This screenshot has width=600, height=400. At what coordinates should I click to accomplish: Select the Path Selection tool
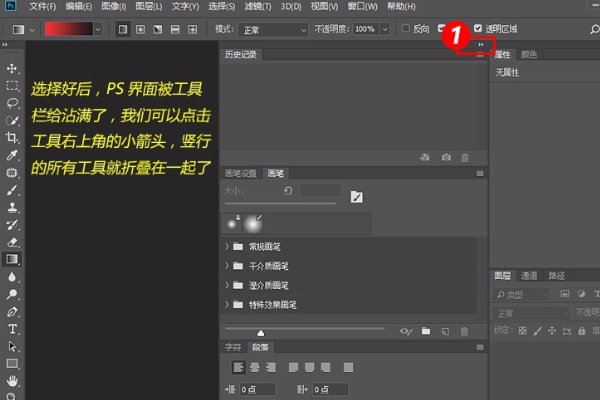click(12, 346)
